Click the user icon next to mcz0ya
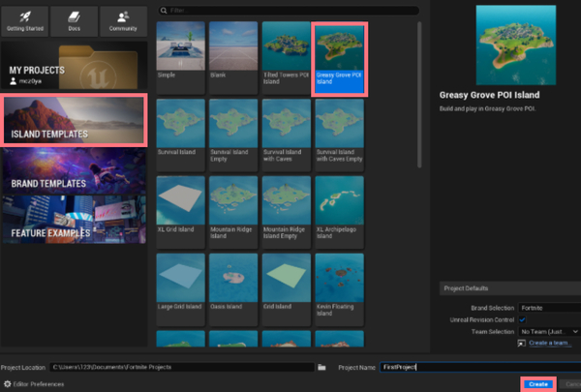This screenshot has width=581, height=392. point(13,81)
